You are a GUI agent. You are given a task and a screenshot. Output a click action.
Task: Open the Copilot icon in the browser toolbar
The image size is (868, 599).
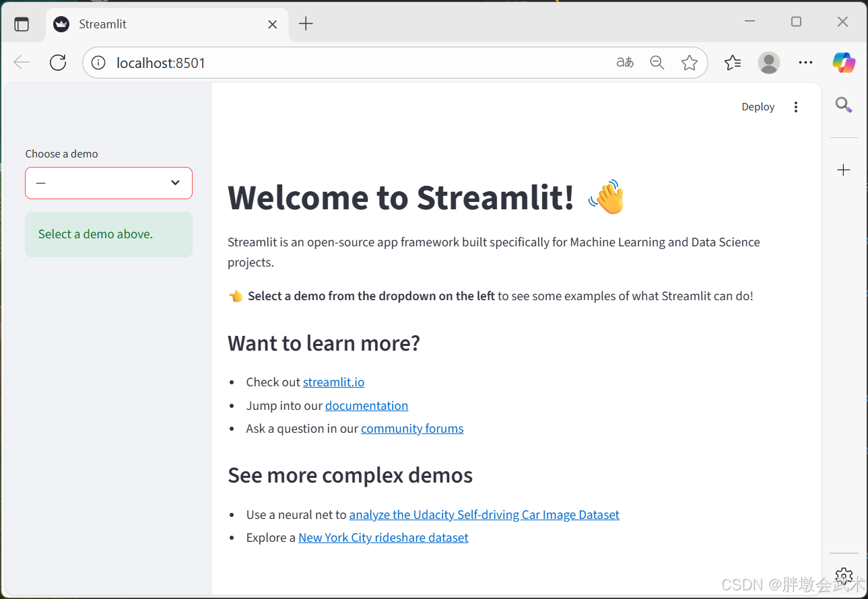843,62
